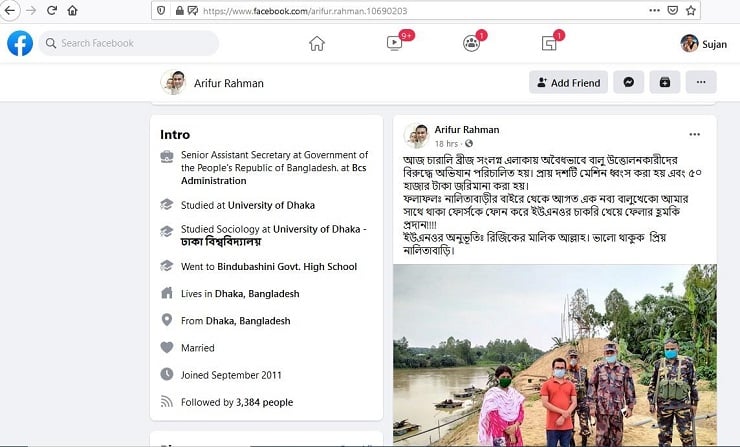Screen dimensions: 740x447
Task: Click the Arifur Rahman name in sticky header
Action: click(229, 83)
